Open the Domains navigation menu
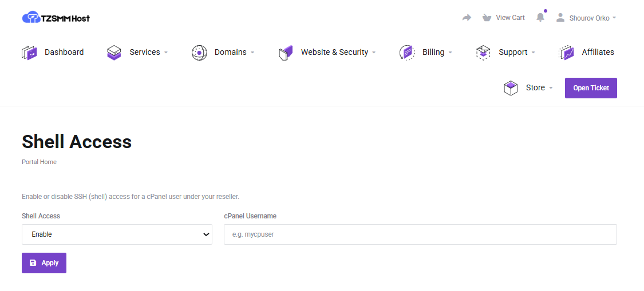 [230, 52]
